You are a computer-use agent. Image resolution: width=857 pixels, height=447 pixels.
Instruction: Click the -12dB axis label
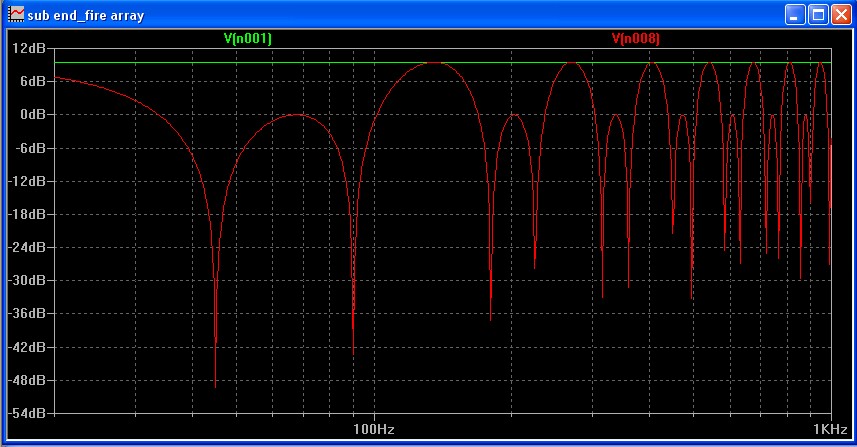pos(26,181)
